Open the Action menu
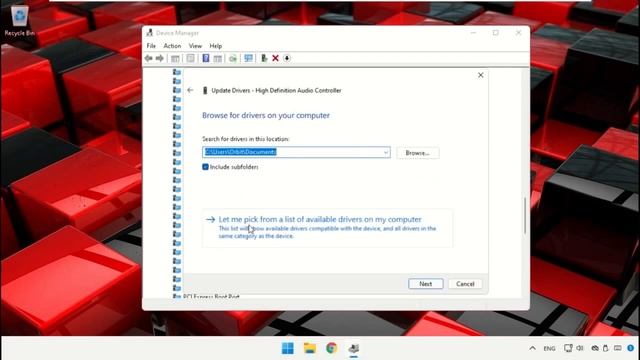The height and width of the screenshot is (360, 640). pos(172,46)
